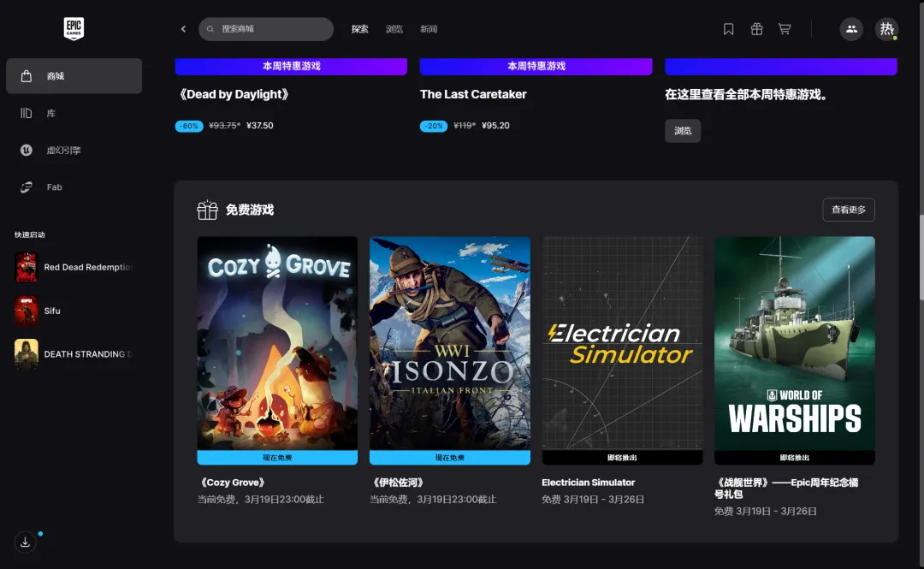Select 库 in the sidebar

point(74,113)
